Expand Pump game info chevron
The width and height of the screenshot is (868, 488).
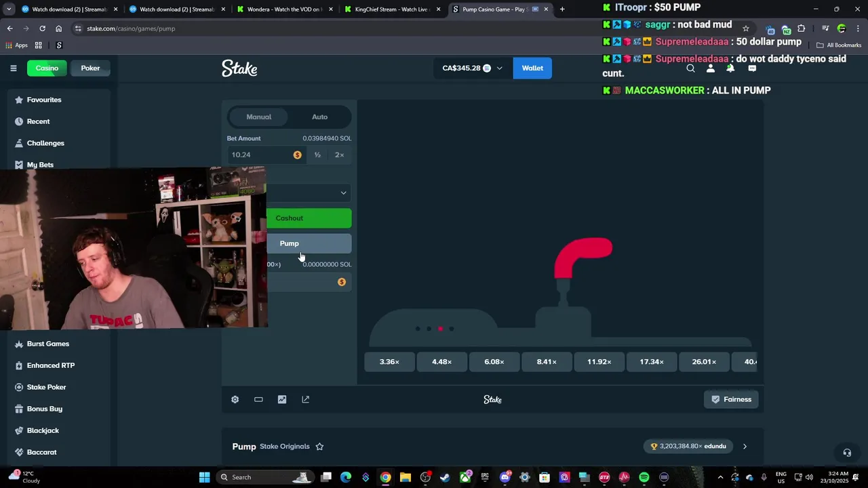point(745,446)
